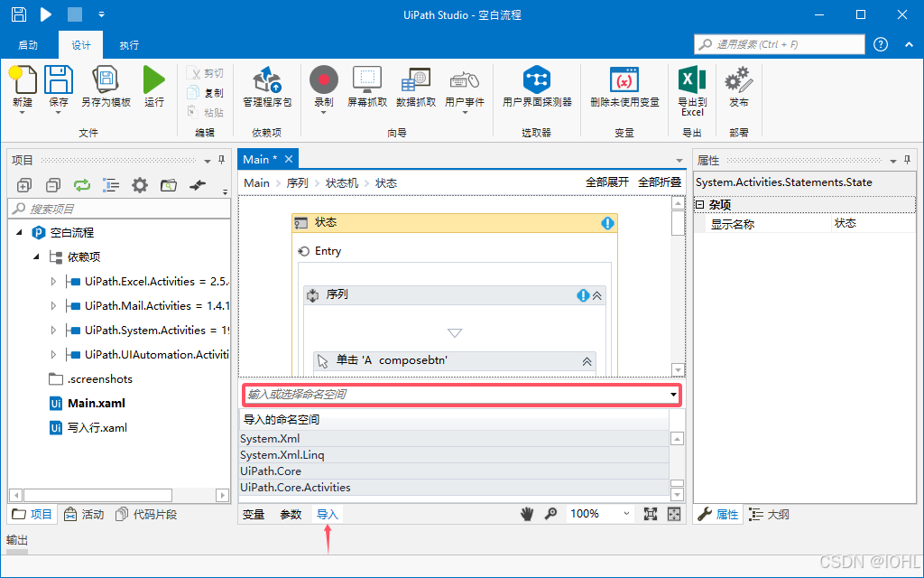Click 状态机 in breadcrumb
This screenshot has width=924, height=578.
342,183
